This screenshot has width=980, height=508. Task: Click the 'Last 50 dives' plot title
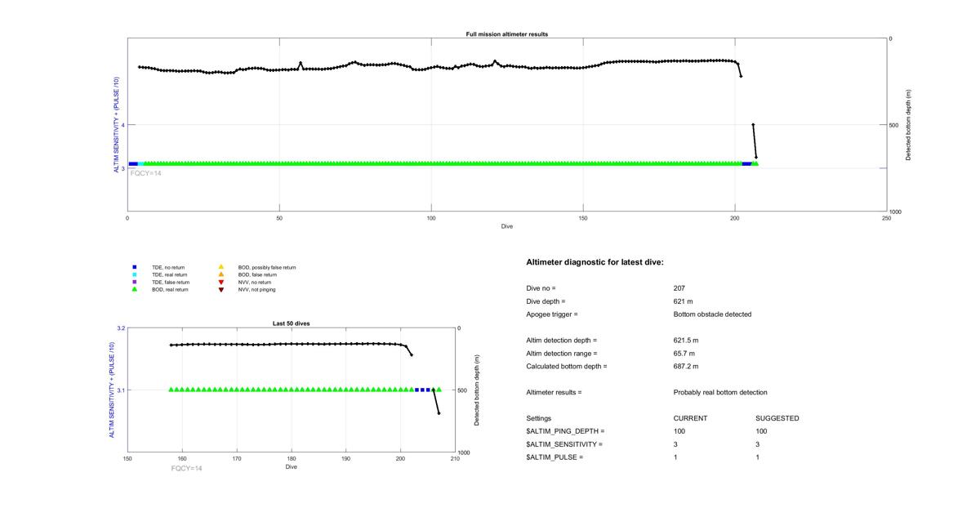291,323
